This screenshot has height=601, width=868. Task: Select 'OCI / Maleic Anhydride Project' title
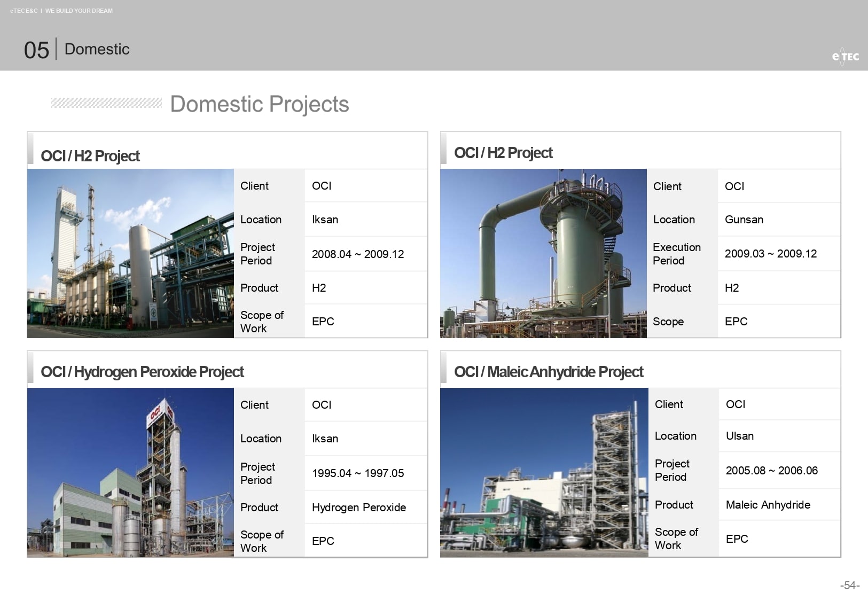click(x=549, y=372)
